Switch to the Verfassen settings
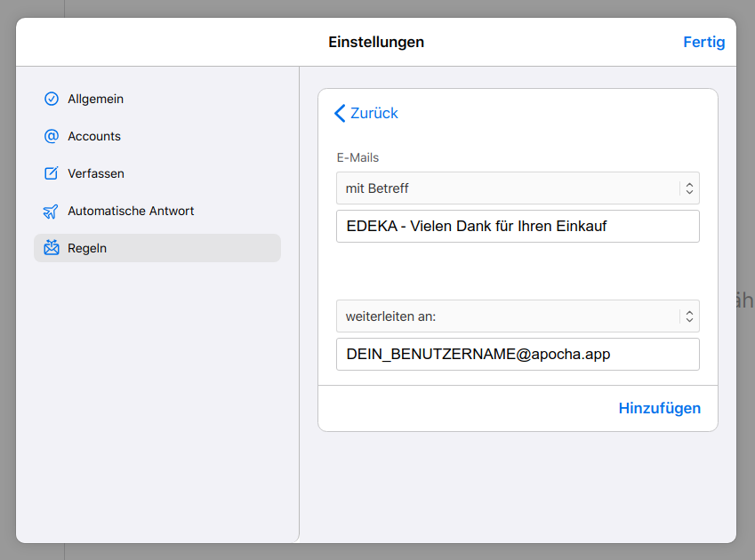This screenshot has height=560, width=755. pyautogui.click(x=157, y=173)
